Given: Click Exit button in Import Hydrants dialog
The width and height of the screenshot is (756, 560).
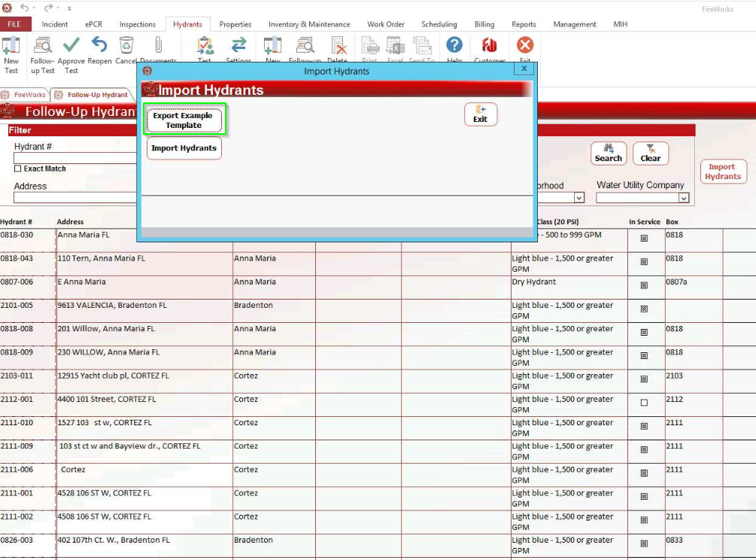Looking at the screenshot, I should pos(480,114).
